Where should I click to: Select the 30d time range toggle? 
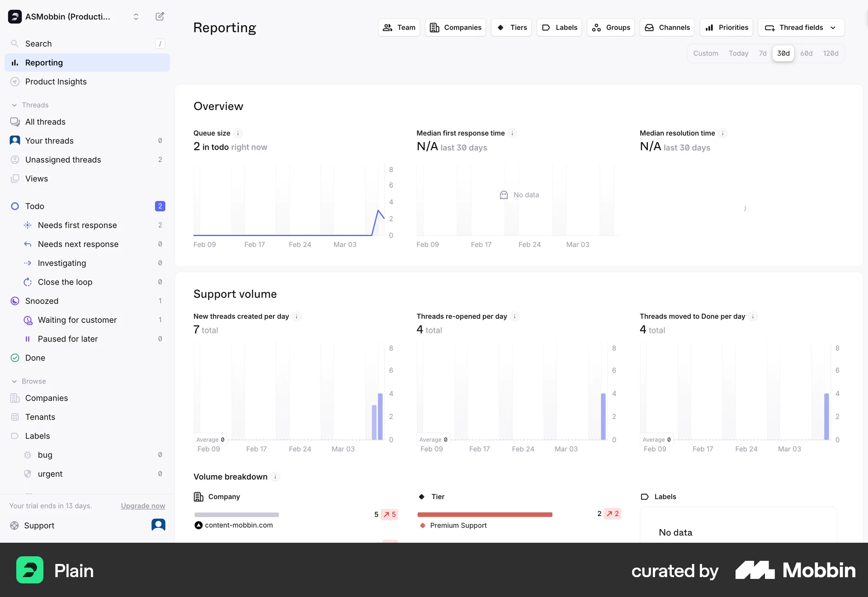[x=783, y=53]
